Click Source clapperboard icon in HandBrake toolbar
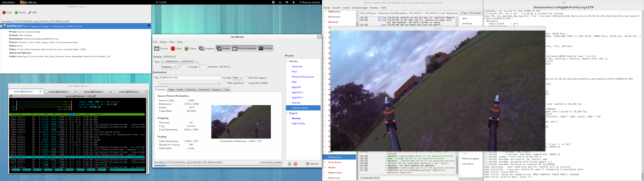The width and height of the screenshot is (644, 181). pyautogui.click(x=157, y=48)
